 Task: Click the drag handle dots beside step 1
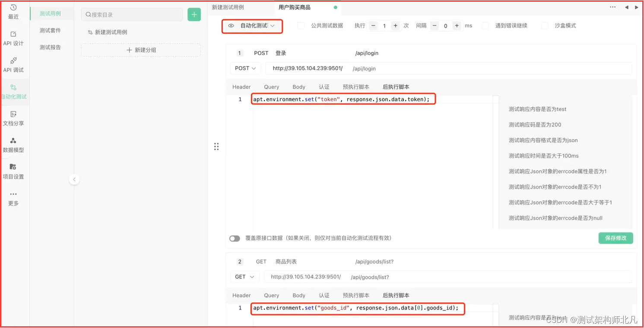[x=216, y=146]
